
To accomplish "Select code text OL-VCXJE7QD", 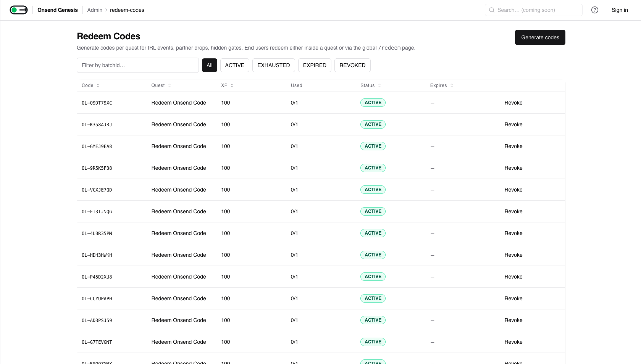I will pos(97,190).
